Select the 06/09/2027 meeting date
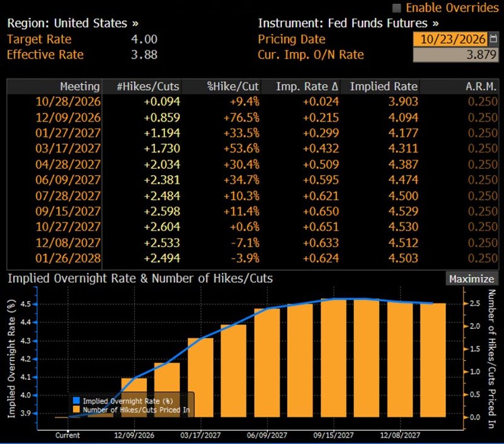This screenshot has height=444, width=504. click(x=68, y=180)
